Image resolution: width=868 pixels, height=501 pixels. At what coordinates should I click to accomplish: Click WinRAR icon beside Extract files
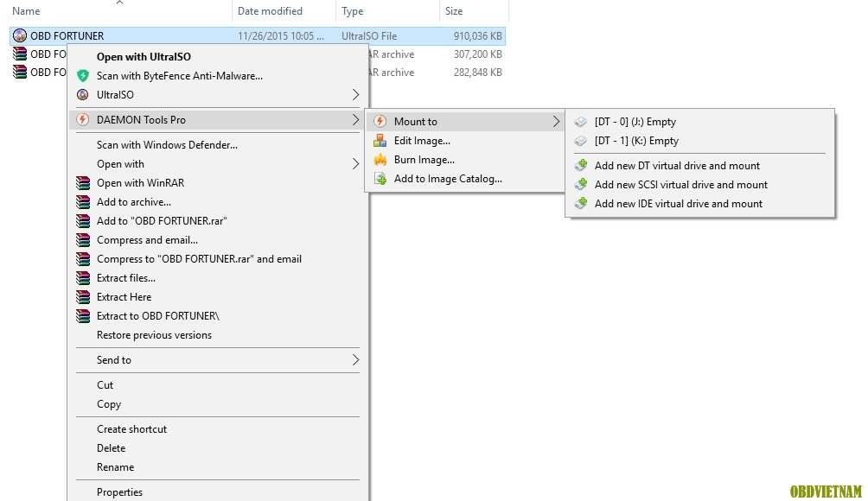83,278
